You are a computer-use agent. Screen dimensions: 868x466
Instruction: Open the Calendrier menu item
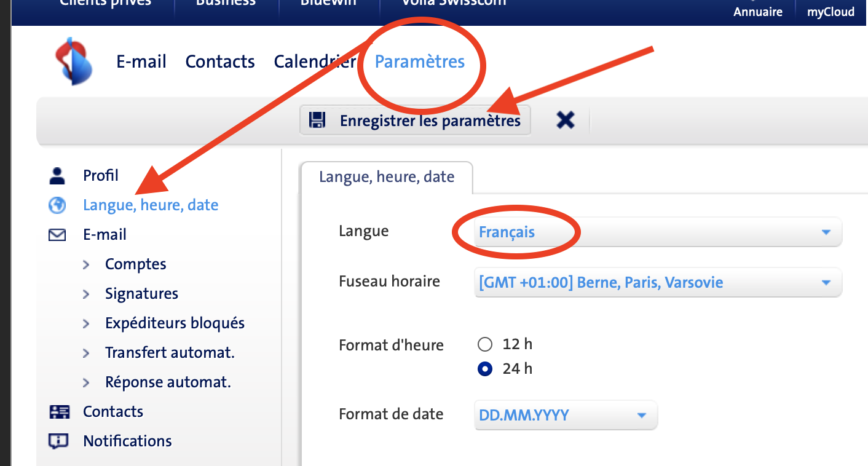pos(315,61)
